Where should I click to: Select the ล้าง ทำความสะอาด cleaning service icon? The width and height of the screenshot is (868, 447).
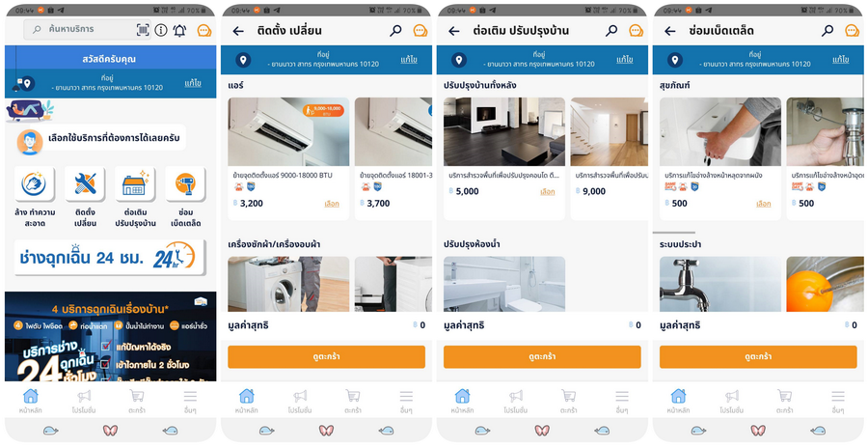pos(35,183)
